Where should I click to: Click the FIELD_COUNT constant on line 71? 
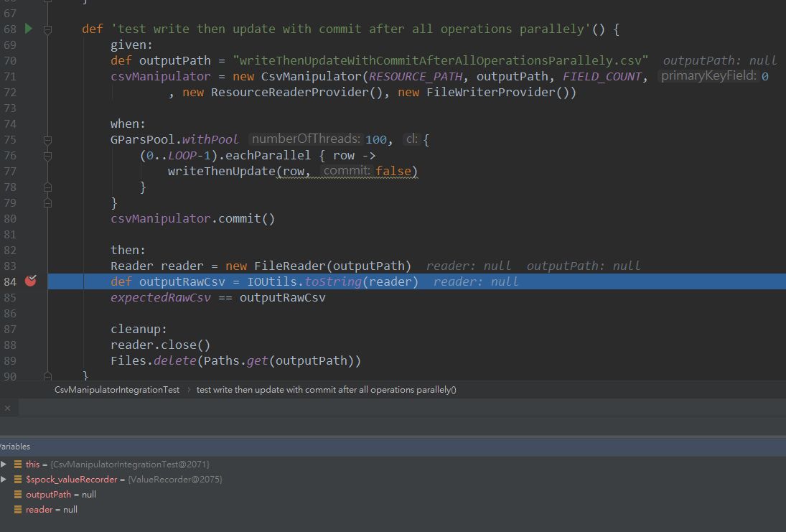point(602,76)
